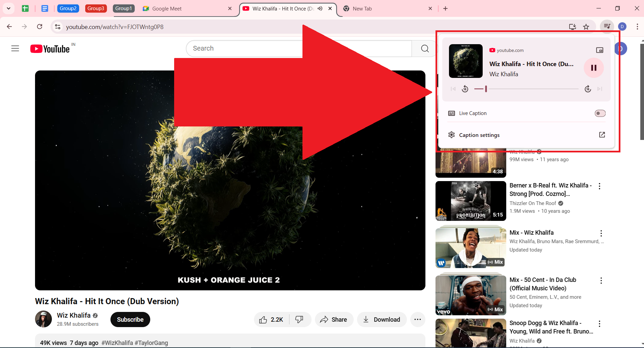Open options for Mix - Wiz Khalifa
Image resolution: width=644 pixels, height=348 pixels.
(601, 233)
